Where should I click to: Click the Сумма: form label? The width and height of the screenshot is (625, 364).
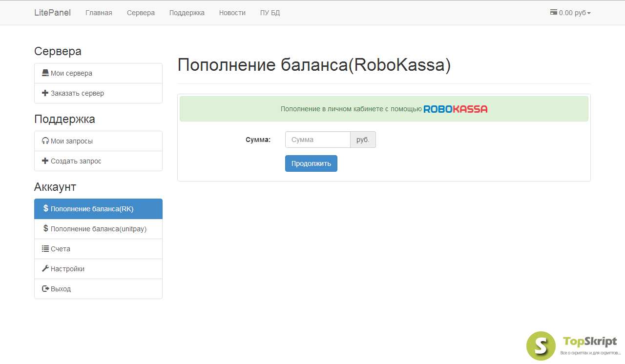point(258,140)
